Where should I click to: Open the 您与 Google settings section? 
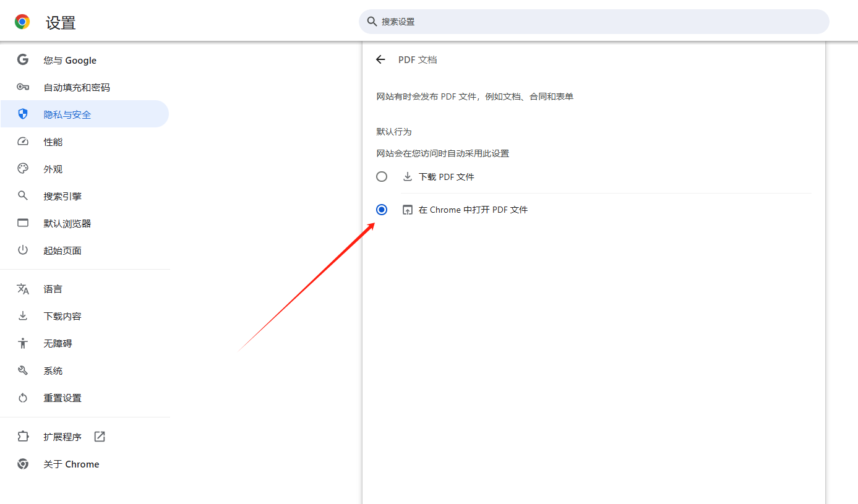pos(85,60)
